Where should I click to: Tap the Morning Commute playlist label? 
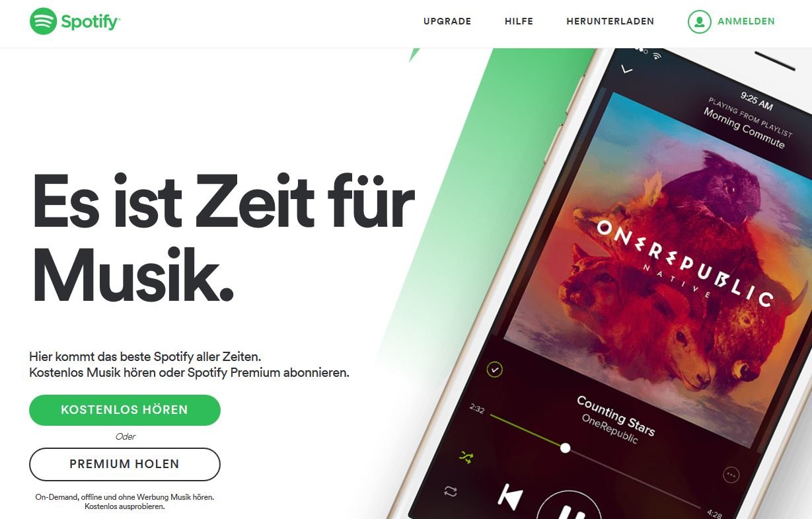pyautogui.click(x=744, y=128)
